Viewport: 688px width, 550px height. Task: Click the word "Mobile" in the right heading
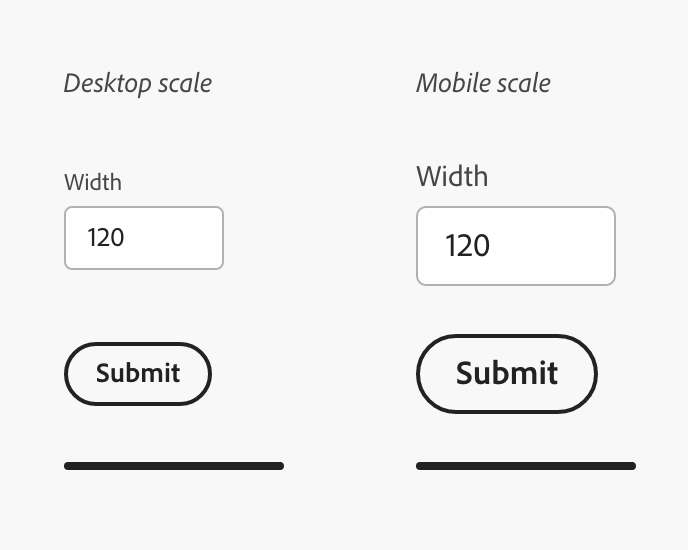point(449,83)
